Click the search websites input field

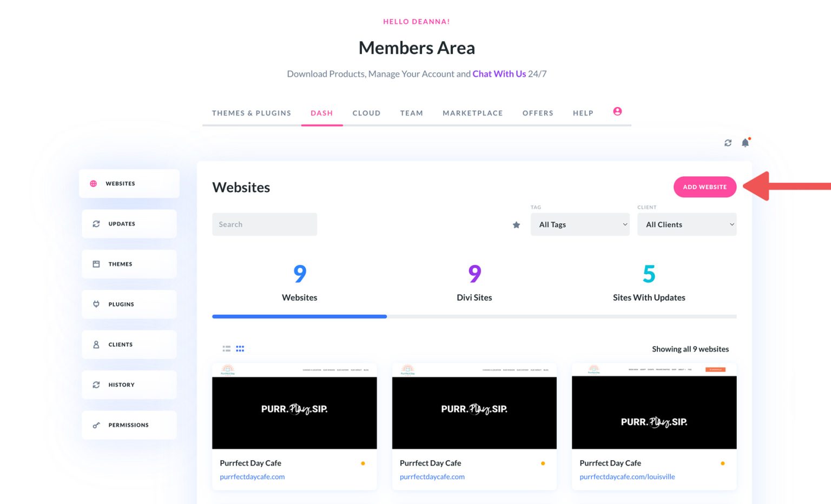265,224
